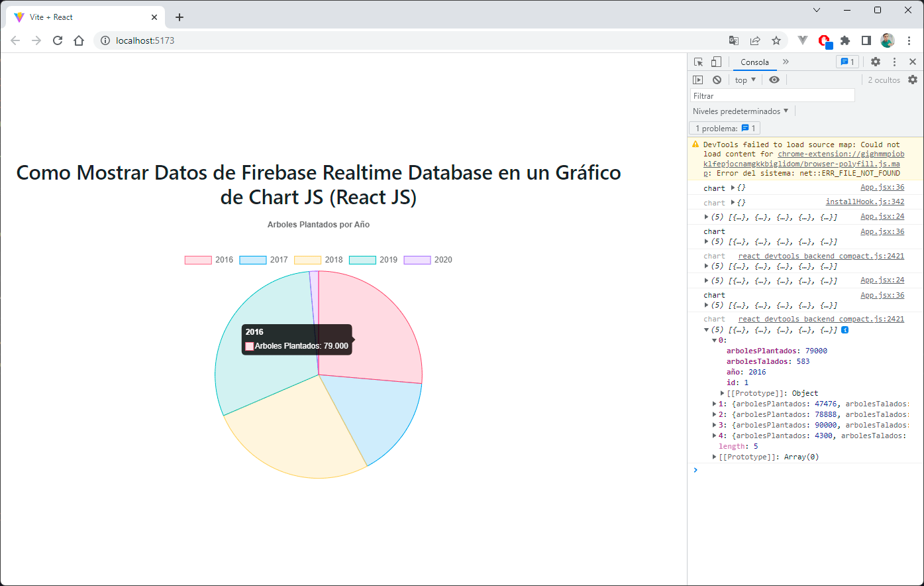
Task: Open the Extensions puzzle menu
Action: pos(845,40)
